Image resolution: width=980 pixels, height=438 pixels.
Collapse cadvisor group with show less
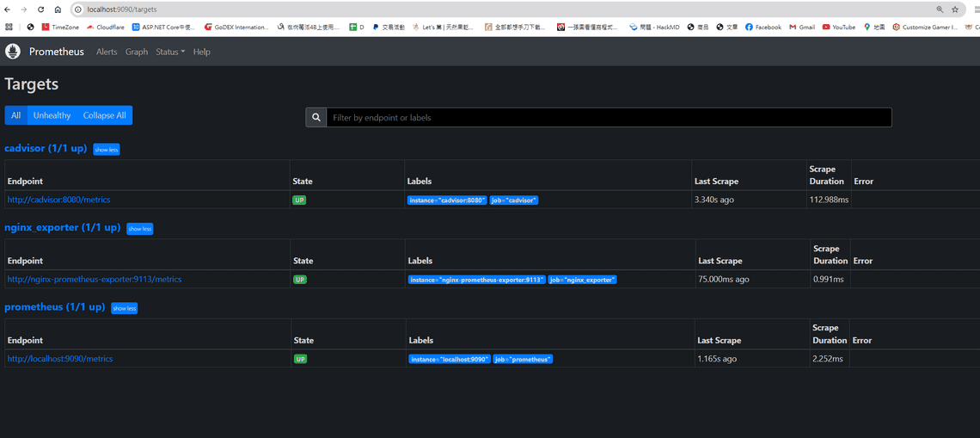tap(107, 150)
